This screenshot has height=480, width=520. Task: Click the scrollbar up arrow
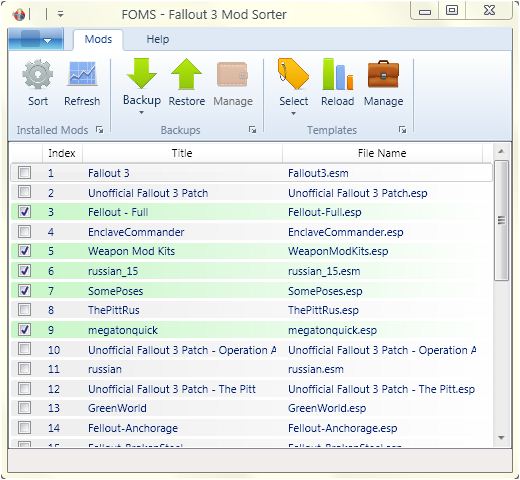(x=501, y=152)
